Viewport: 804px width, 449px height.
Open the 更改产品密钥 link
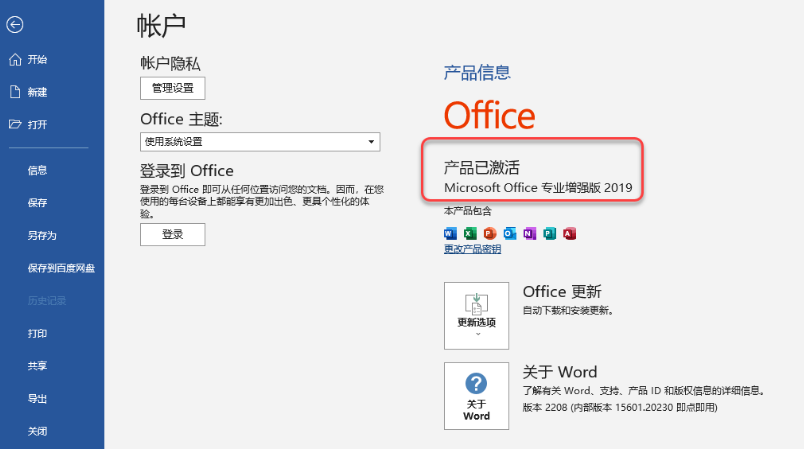point(472,249)
